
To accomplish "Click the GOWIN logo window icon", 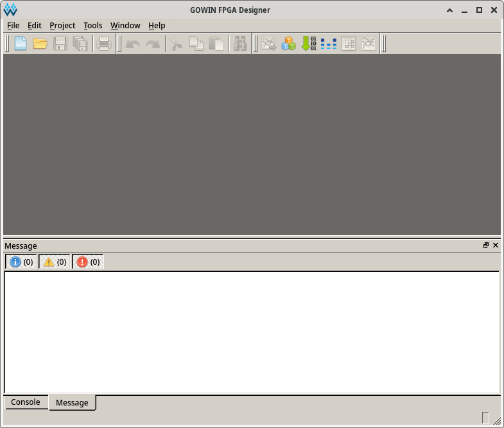I will coord(10,10).
